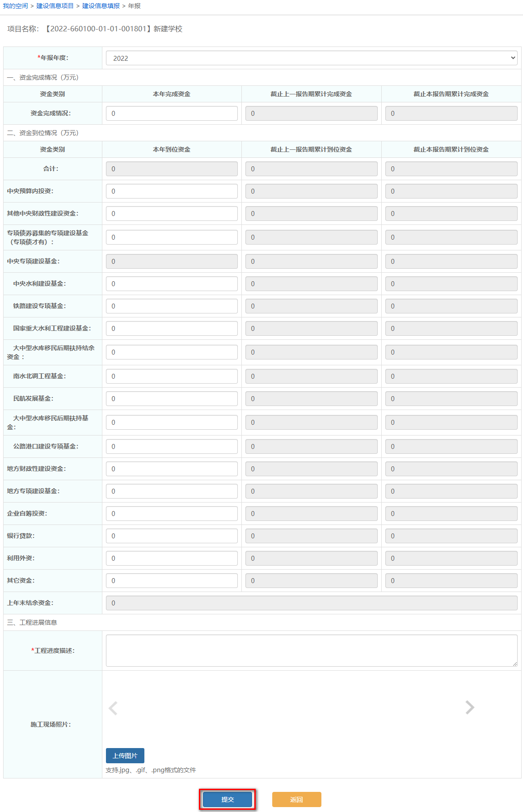Screen dimensions: 523x812
Task: Click the 其他中央财政性建设资金 input field
Action: (172, 214)
